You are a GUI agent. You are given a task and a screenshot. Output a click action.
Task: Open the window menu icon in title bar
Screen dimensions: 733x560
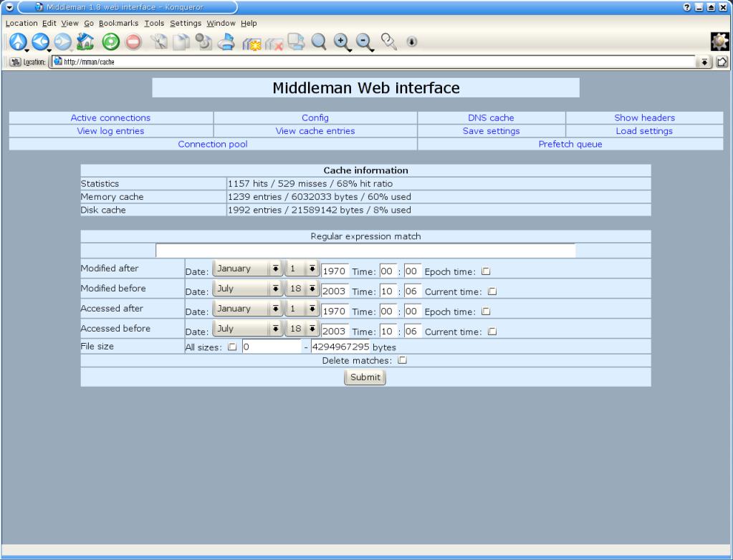point(9,7)
